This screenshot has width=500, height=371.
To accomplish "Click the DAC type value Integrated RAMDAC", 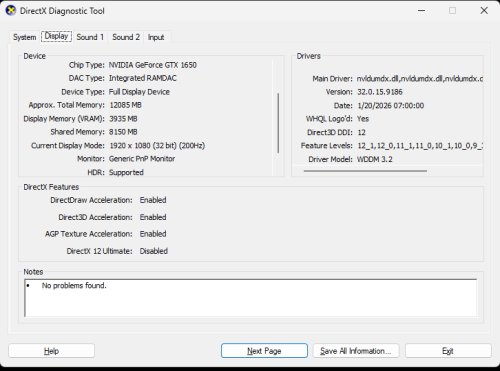I will point(143,78).
